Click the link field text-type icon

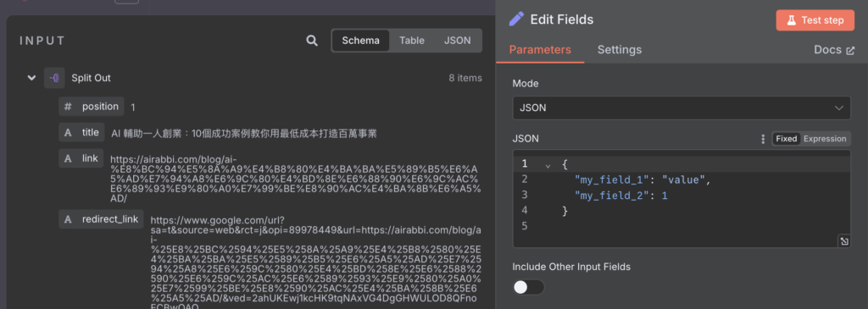coord(68,158)
